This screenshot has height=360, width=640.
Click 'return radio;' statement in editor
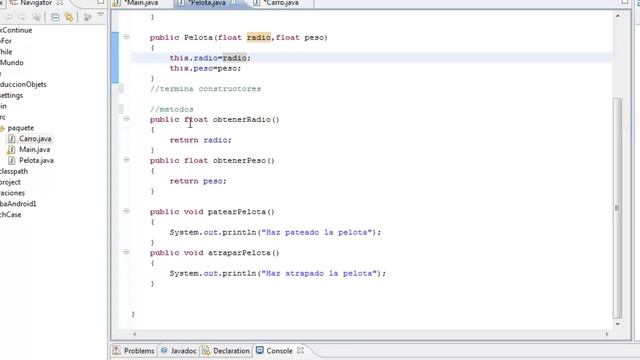pyautogui.click(x=200, y=140)
